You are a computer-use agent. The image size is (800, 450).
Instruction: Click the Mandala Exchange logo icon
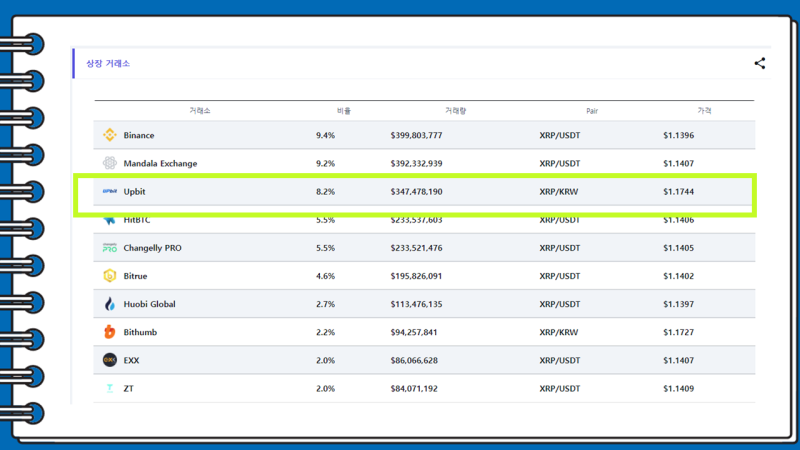coord(110,163)
